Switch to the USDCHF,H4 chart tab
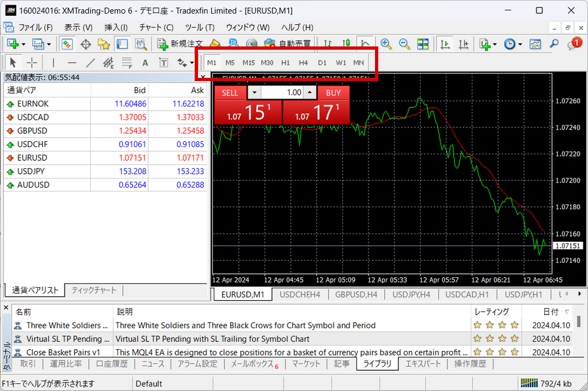Screen dimensions: 588x391 (300, 295)
